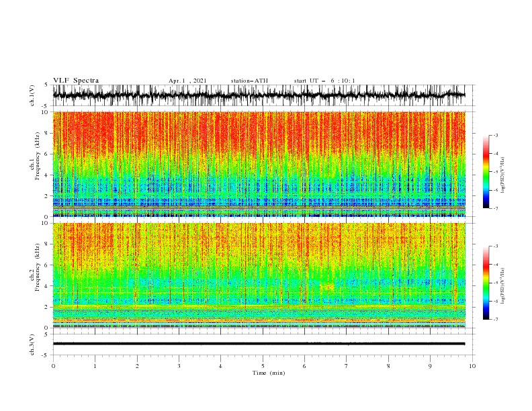Click the ch.2 spectrogram panel
532x411 pixels.
(259, 275)
